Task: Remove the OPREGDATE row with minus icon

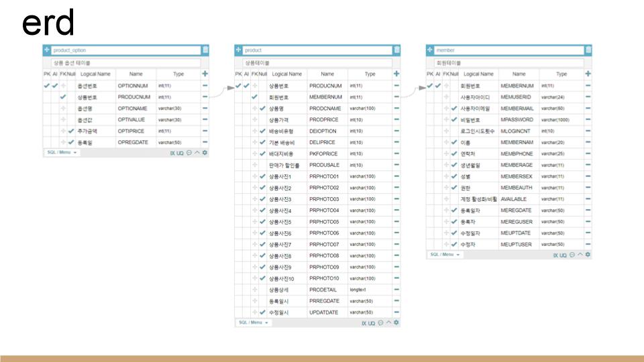Action: (x=205, y=142)
